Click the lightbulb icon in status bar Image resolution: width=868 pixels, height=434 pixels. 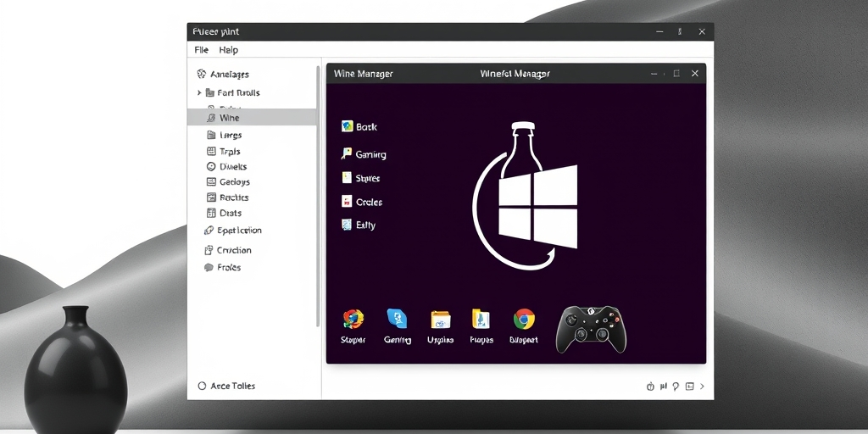click(676, 387)
